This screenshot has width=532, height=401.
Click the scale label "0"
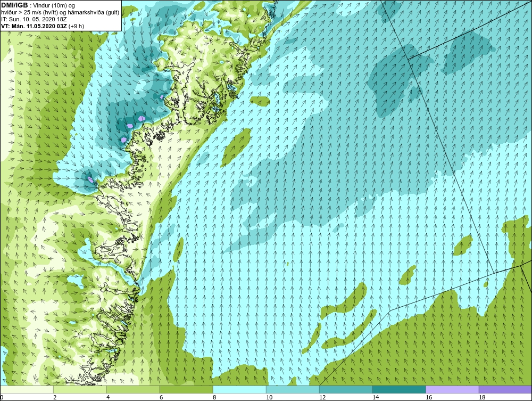pyautogui.click(x=2, y=397)
